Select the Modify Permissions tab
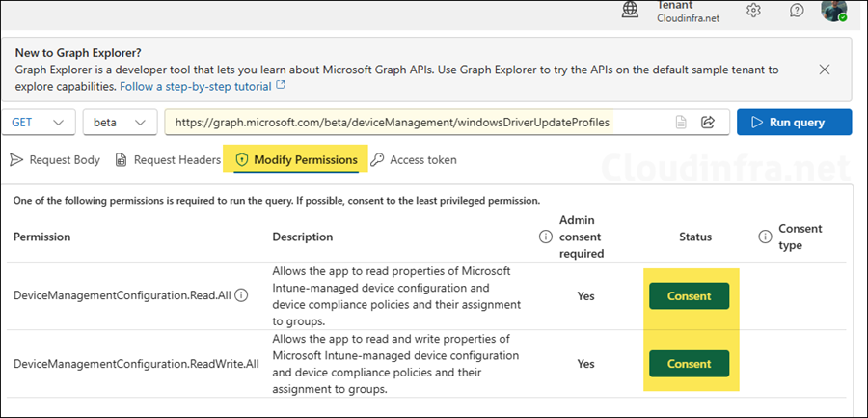The width and height of the screenshot is (868, 418). click(x=296, y=160)
